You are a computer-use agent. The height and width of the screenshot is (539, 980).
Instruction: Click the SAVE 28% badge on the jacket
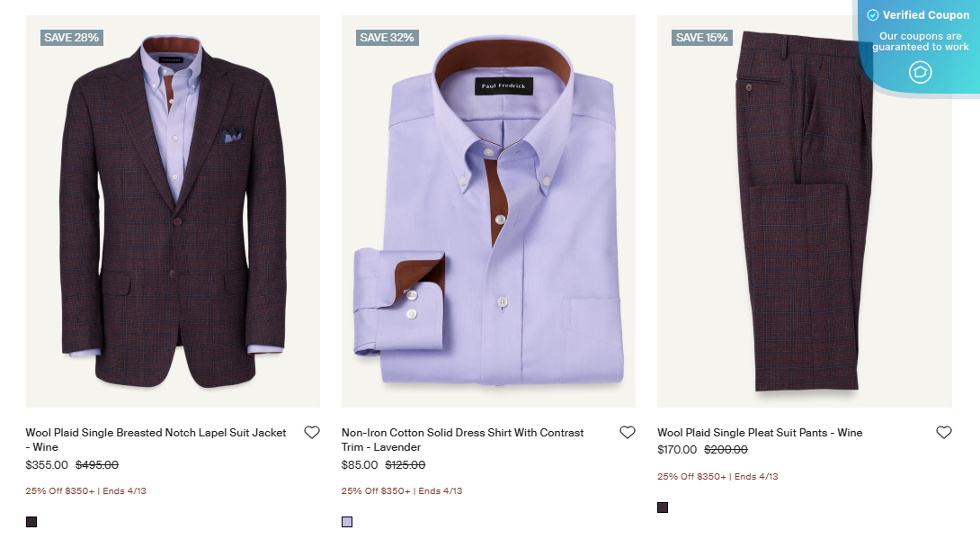(x=71, y=38)
